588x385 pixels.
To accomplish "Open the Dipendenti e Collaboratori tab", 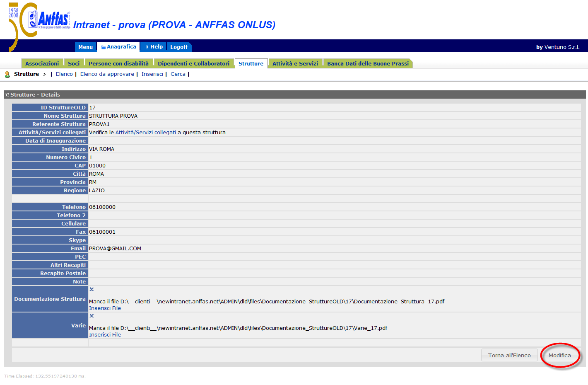I will [x=193, y=63].
